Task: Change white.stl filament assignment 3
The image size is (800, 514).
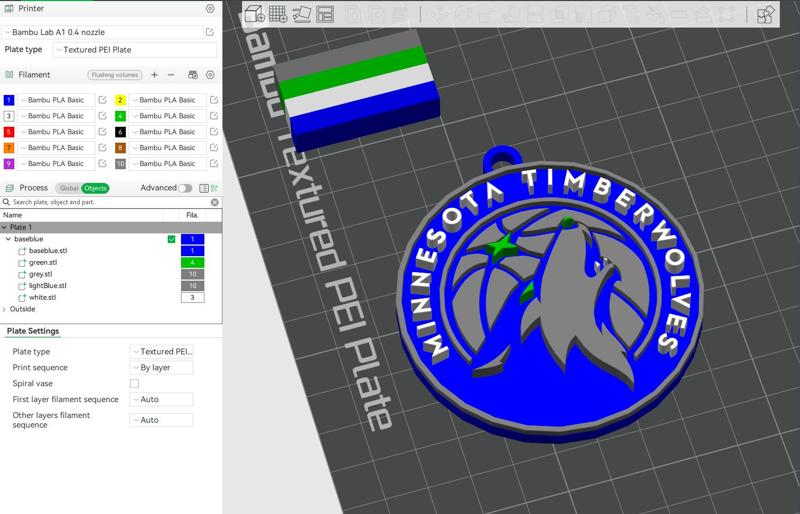Action: (x=192, y=297)
